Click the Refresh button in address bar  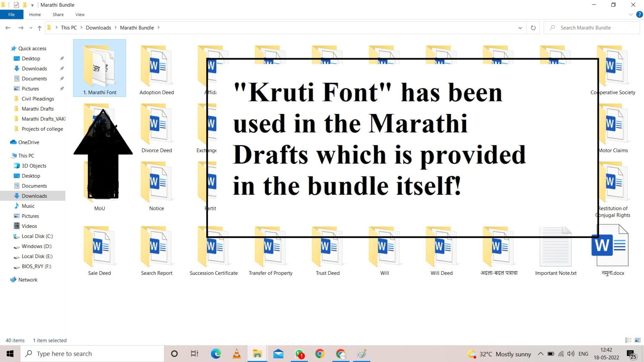coord(532,27)
